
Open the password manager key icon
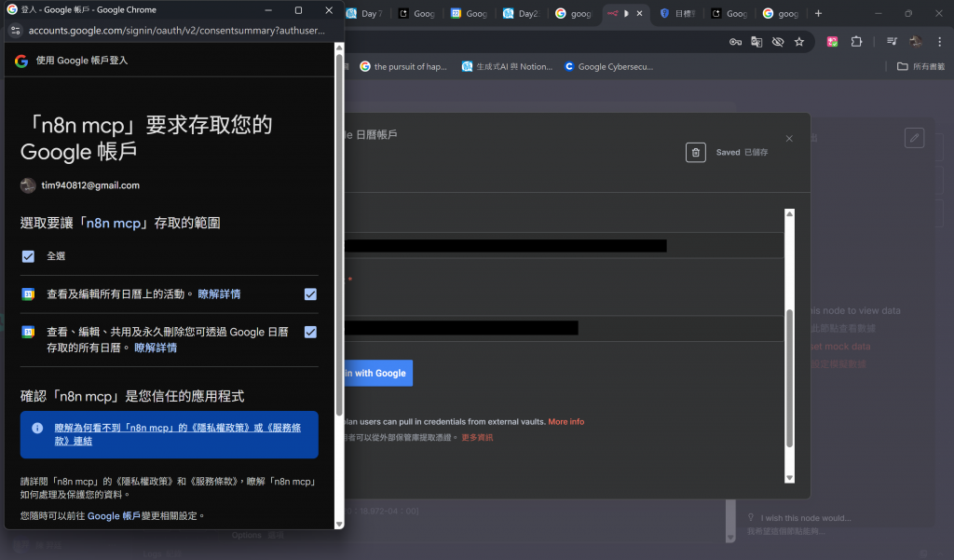tap(736, 41)
